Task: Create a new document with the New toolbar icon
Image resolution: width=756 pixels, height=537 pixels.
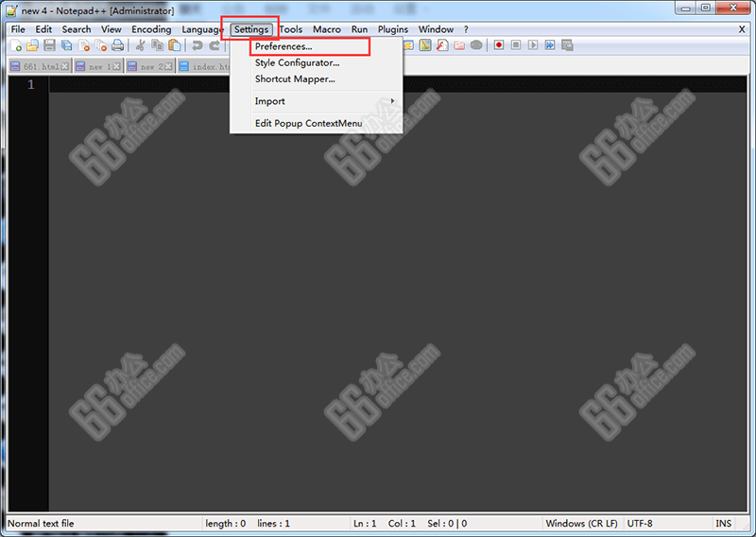Action: [x=16, y=45]
